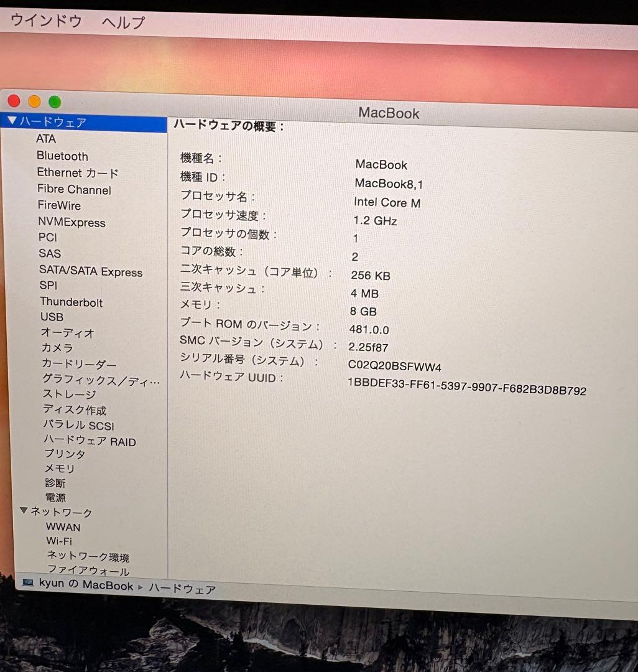
Task: View オーディオ (Audio) hardware details
Action: coord(68,333)
